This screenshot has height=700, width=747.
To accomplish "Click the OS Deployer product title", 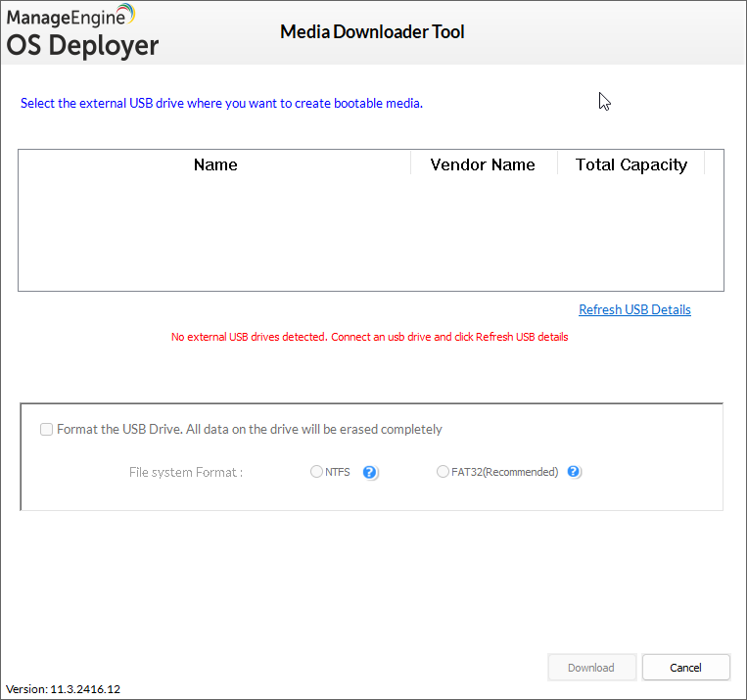I will [82, 44].
